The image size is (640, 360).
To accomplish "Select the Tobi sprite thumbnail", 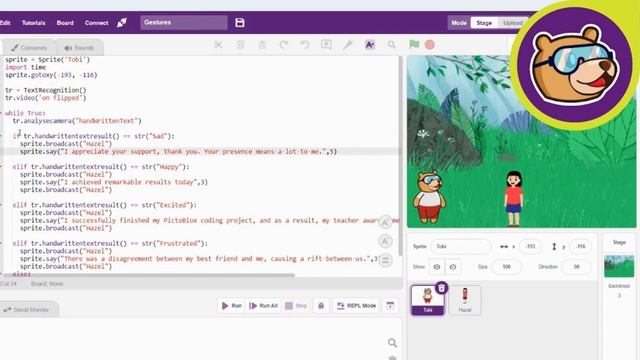I will click(427, 300).
